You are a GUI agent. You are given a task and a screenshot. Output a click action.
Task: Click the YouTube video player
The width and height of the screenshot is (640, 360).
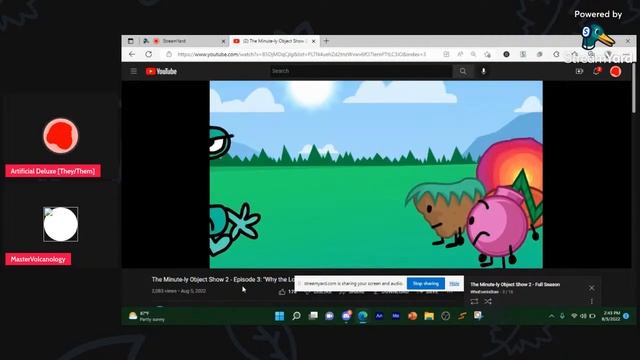pyautogui.click(x=376, y=174)
